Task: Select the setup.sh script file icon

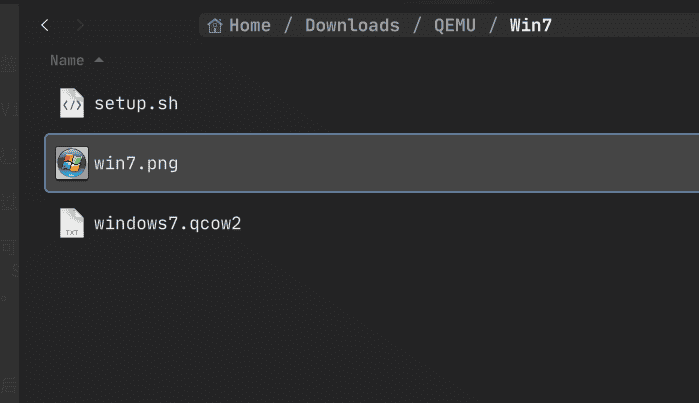Action: [x=72, y=103]
